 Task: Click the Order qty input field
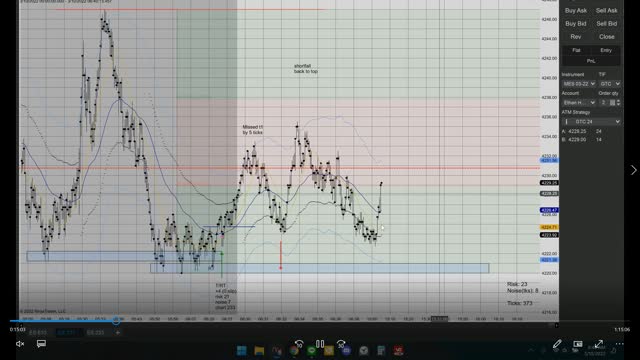(604, 102)
